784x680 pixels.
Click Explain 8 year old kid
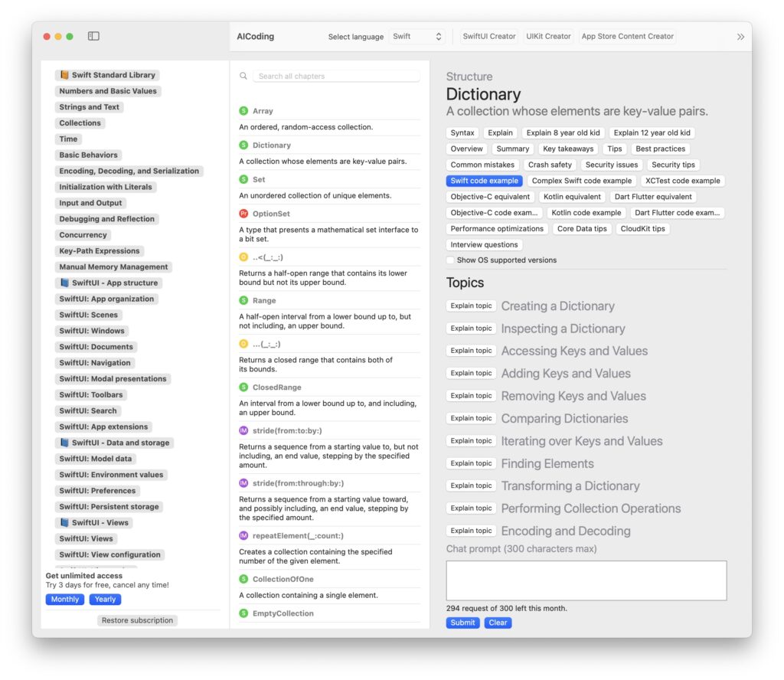(x=563, y=133)
